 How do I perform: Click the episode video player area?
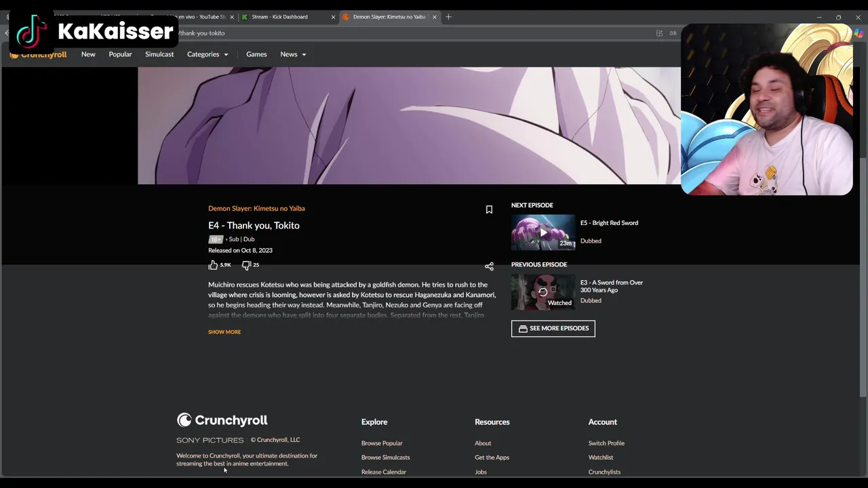pyautogui.click(x=409, y=125)
